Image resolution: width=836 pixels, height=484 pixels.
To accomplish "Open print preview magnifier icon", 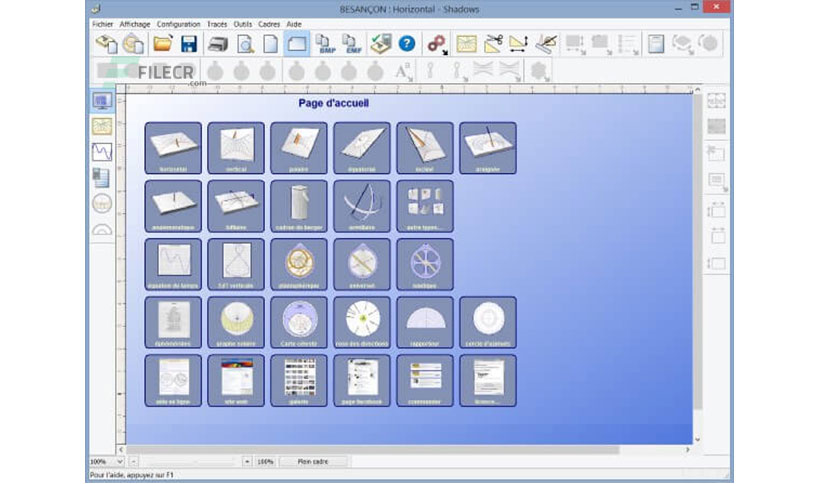I will [x=245, y=44].
